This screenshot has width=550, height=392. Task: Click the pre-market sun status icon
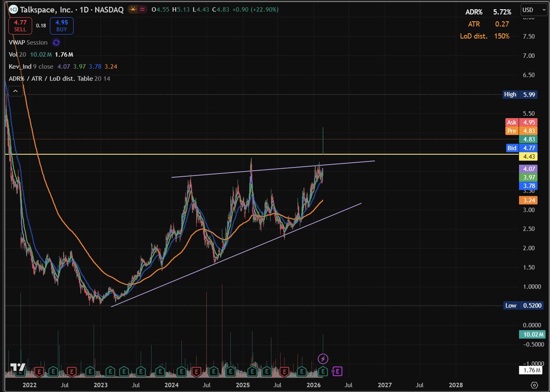tap(132, 9)
